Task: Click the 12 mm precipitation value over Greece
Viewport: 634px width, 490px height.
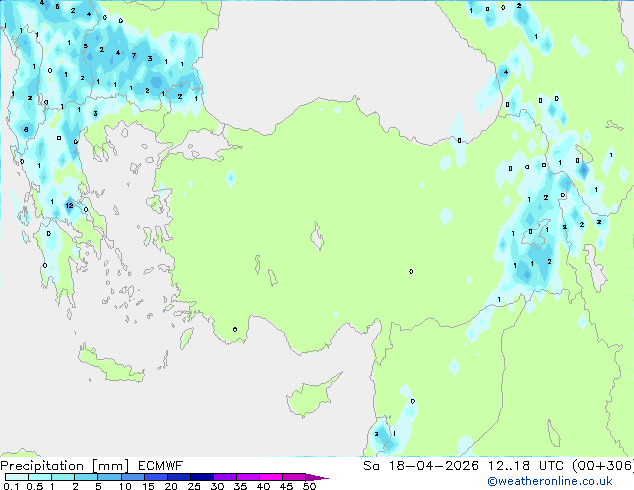Action: [x=69, y=206]
